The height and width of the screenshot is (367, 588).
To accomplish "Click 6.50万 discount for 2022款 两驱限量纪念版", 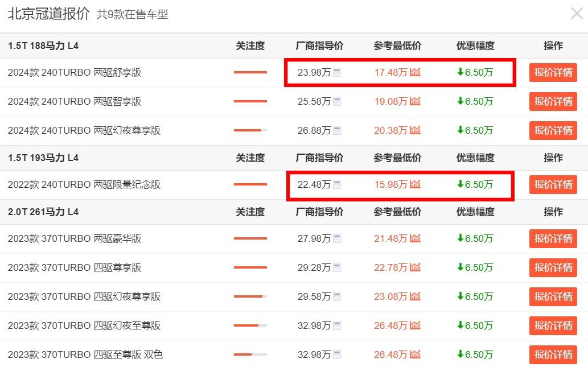I will (475, 184).
